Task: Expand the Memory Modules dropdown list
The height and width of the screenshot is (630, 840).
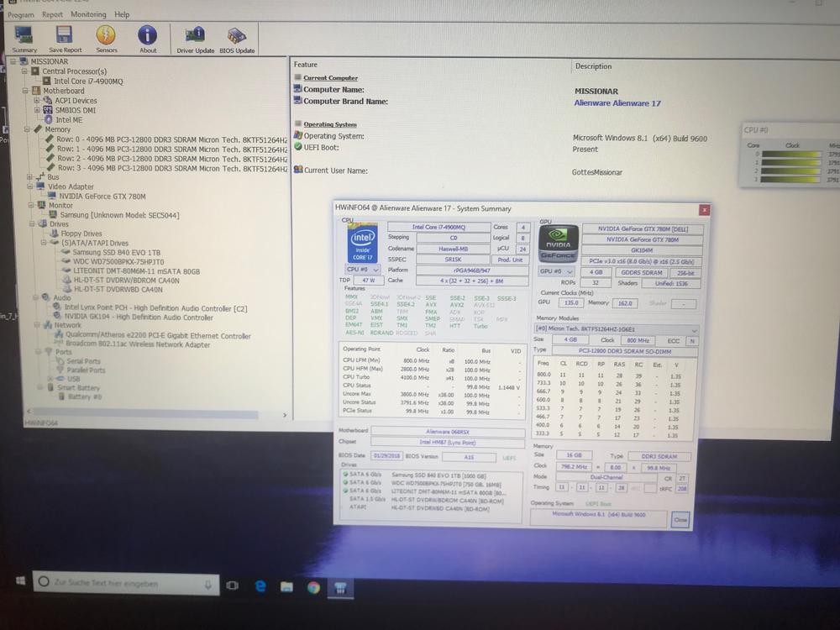Action: (693, 330)
